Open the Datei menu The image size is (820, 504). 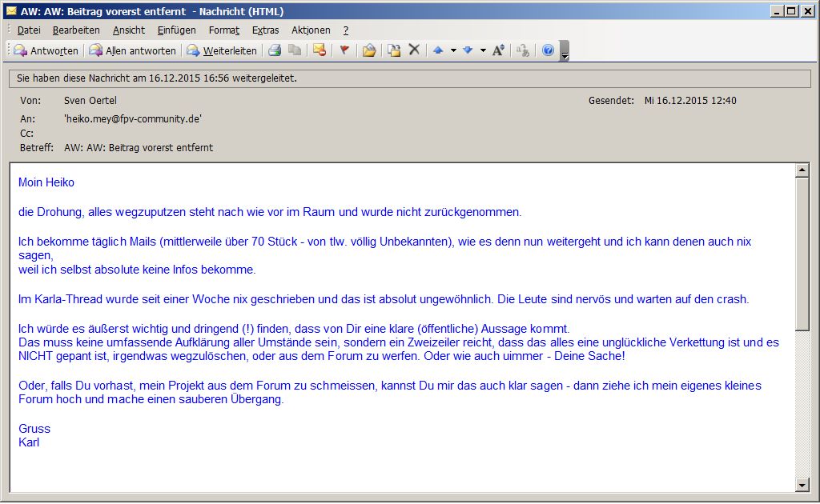(x=29, y=30)
